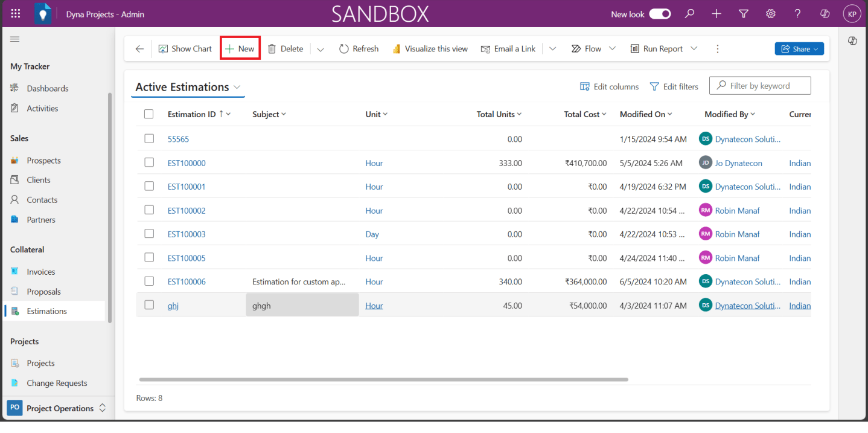Image resolution: width=868 pixels, height=433 pixels.
Task: Open the advanced filter funnel icon
Action: (744, 14)
